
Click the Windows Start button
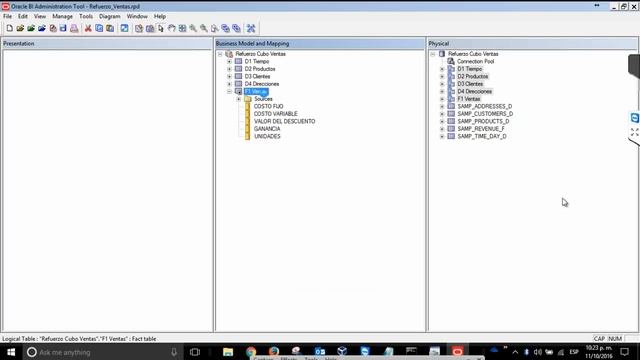pos(11,352)
